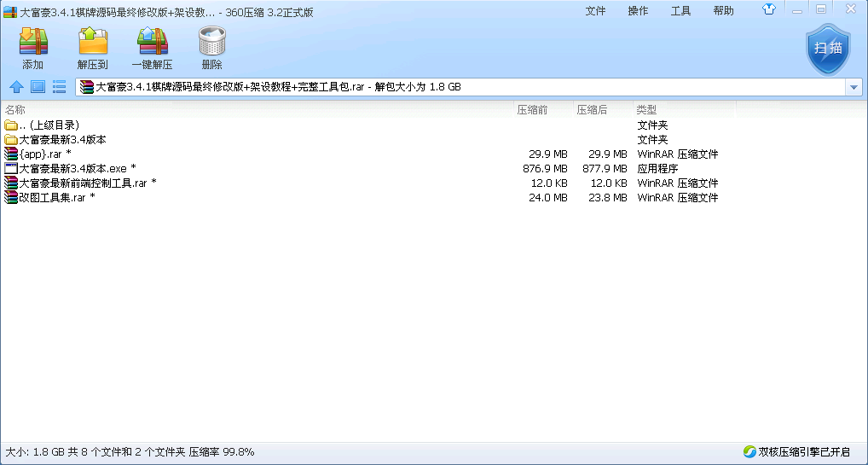Go up using the blue arrow icon

pyautogui.click(x=16, y=86)
